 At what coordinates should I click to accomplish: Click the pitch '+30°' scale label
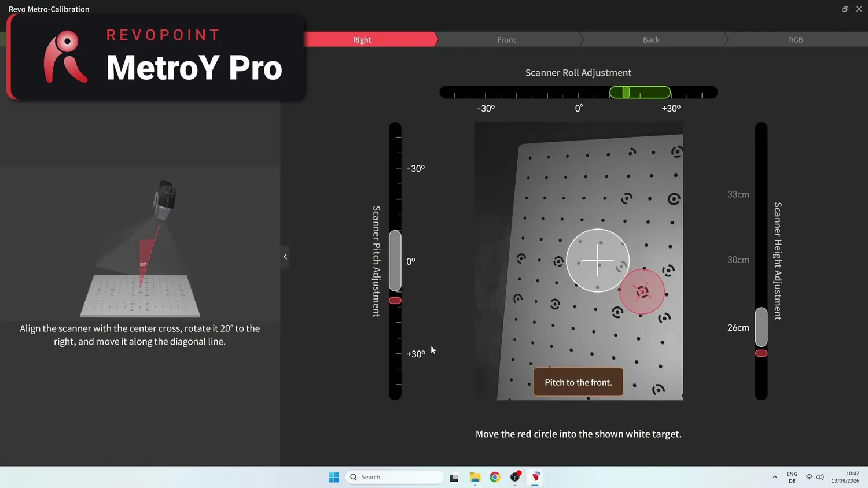[x=415, y=354]
